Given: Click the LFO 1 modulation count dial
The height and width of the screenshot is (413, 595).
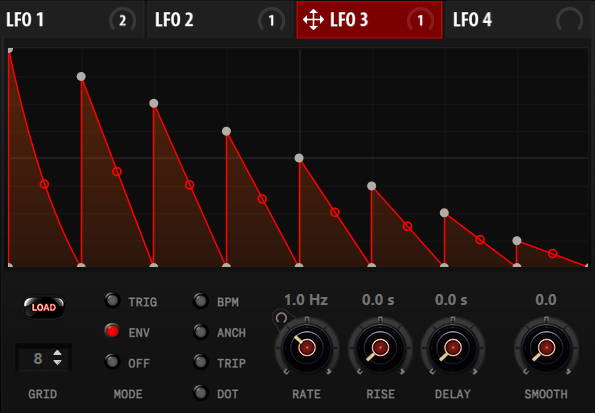Looking at the screenshot, I should click(x=122, y=20).
